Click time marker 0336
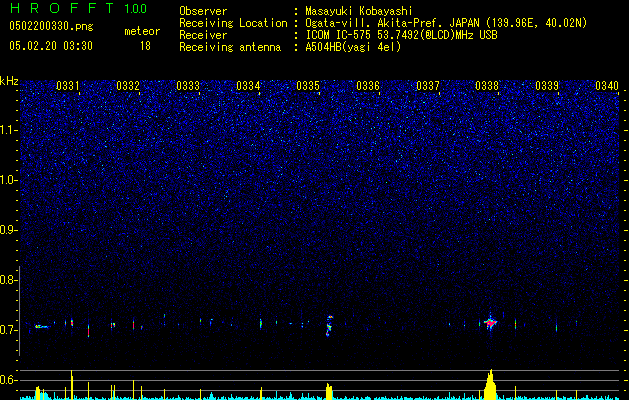This screenshot has height=400, width=629. pyautogui.click(x=368, y=85)
